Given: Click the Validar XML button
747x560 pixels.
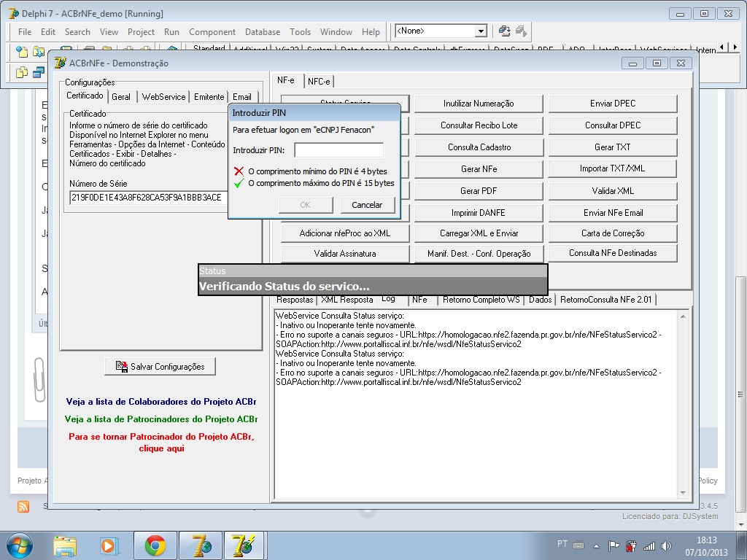Looking at the screenshot, I should click(613, 191).
